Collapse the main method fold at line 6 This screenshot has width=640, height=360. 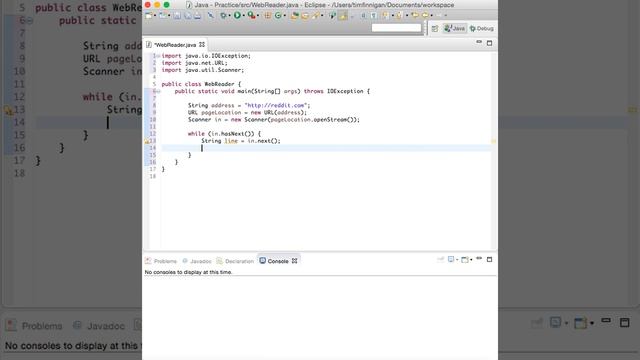tap(158, 91)
